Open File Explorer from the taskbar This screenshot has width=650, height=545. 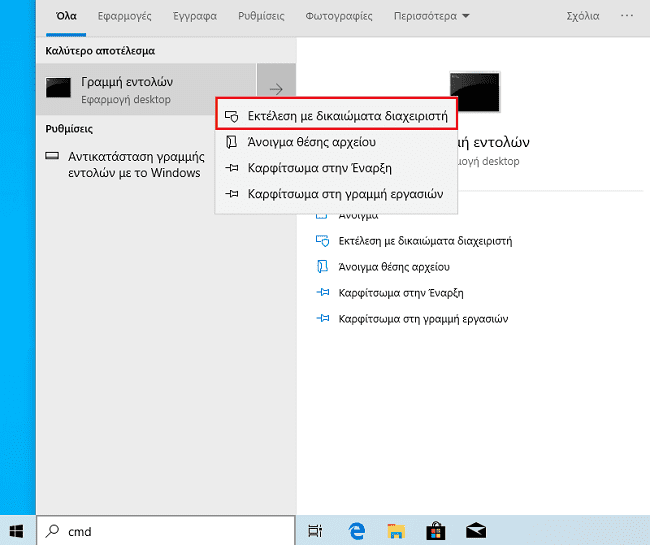pyautogui.click(x=396, y=531)
